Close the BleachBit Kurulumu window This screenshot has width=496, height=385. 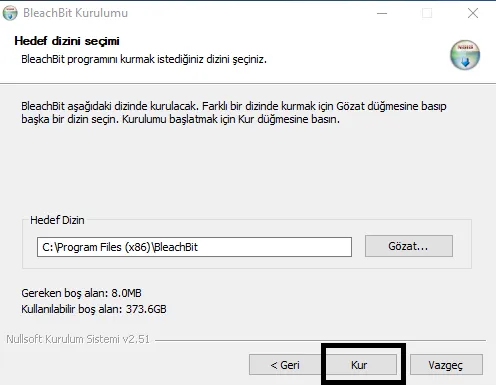point(473,13)
